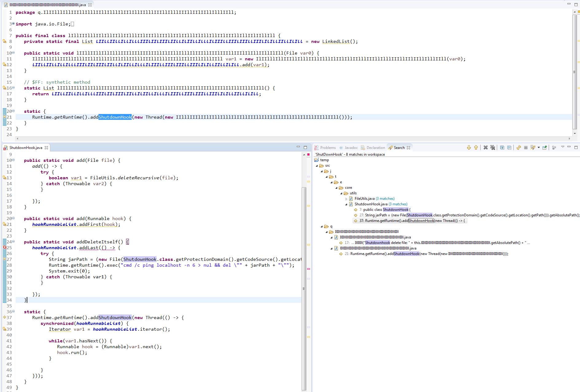Remove selected matches in Search view
This screenshot has height=392, width=580.
(485, 147)
